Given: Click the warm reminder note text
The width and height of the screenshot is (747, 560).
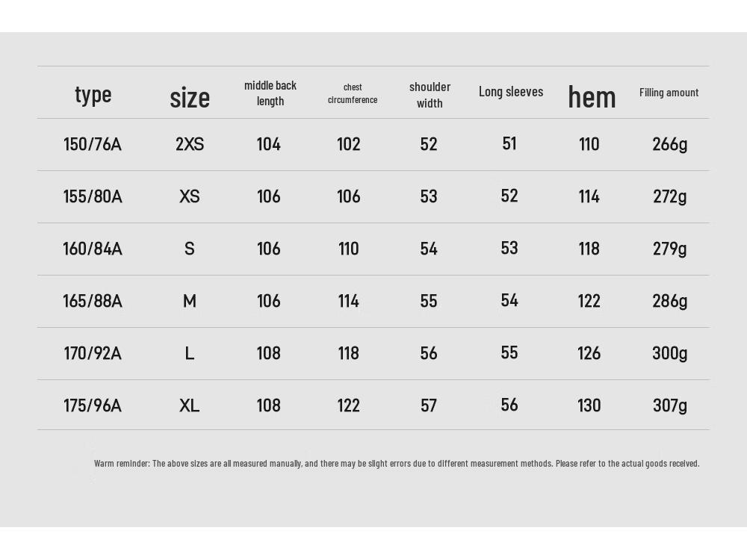Looking at the screenshot, I should click(x=397, y=464).
